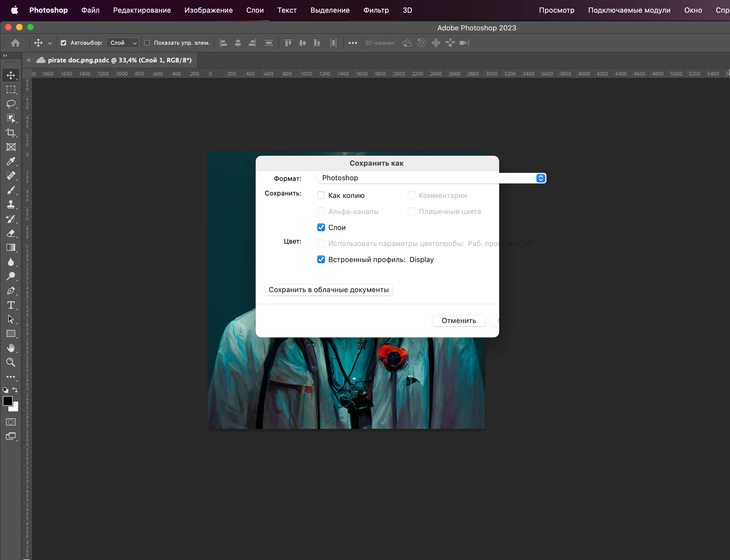The image size is (730, 560).
Task: Select the Crop tool
Action: [11, 133]
